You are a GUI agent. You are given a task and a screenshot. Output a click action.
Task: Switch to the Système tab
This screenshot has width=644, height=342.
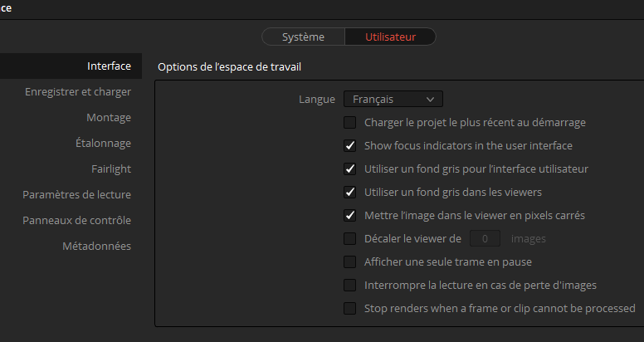pos(303,37)
